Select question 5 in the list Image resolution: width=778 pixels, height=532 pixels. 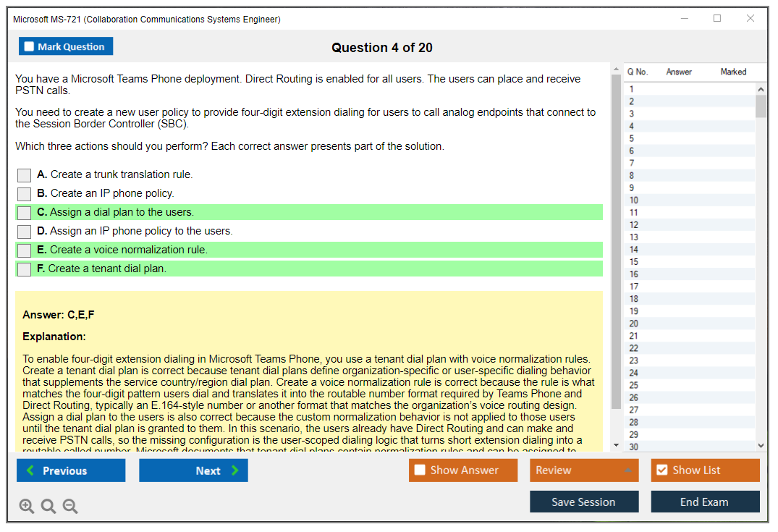pyautogui.click(x=690, y=138)
